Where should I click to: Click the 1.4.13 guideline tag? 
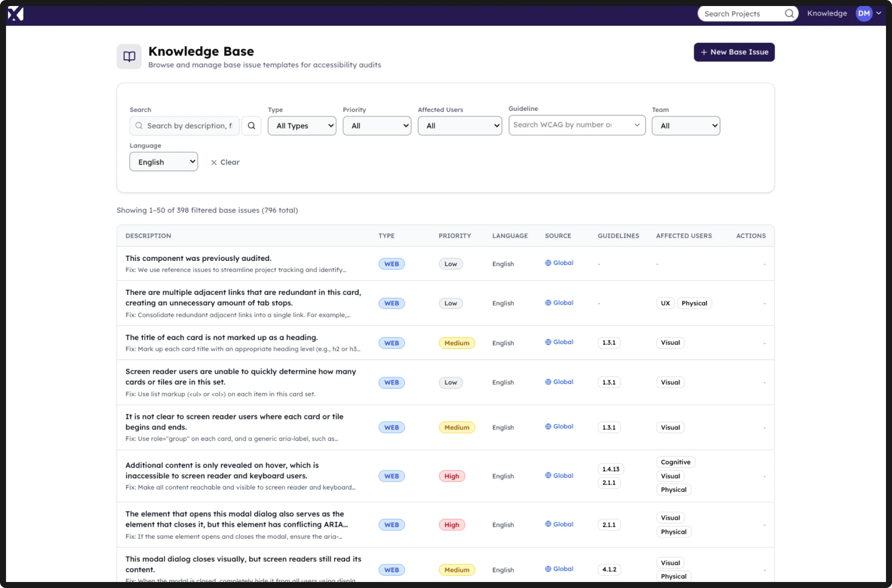click(x=611, y=469)
